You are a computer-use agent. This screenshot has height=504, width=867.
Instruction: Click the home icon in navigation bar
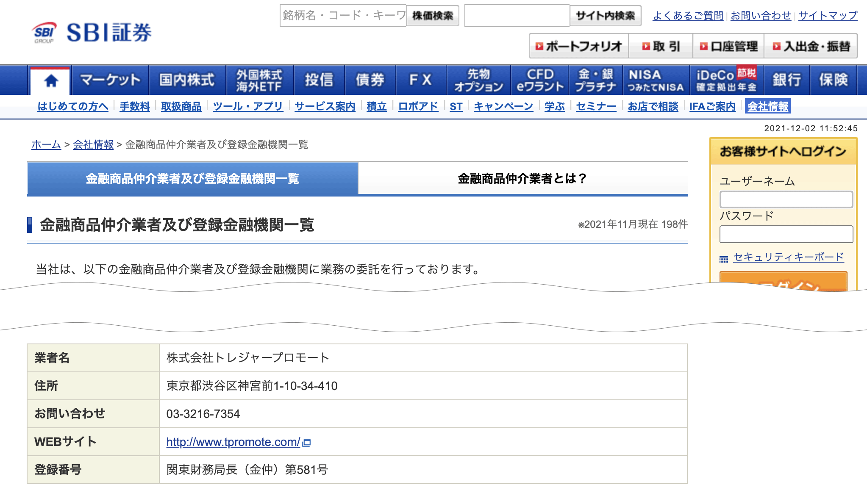point(51,80)
